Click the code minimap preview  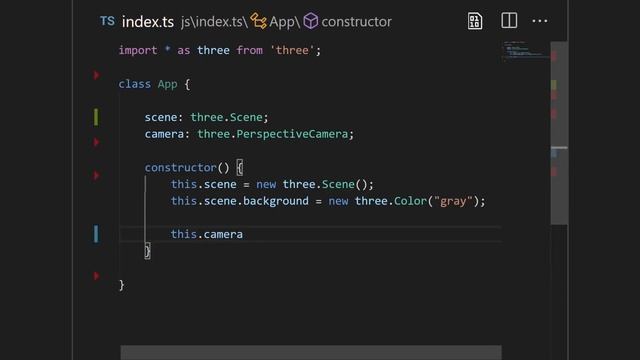click(x=525, y=51)
